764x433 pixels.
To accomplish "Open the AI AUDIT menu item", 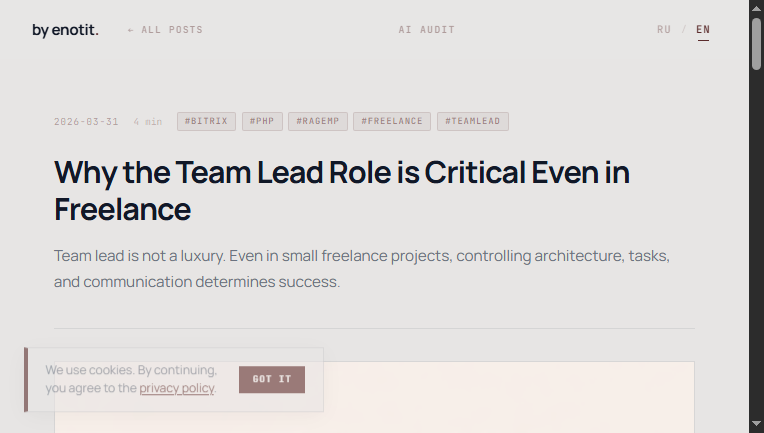I will pos(426,30).
